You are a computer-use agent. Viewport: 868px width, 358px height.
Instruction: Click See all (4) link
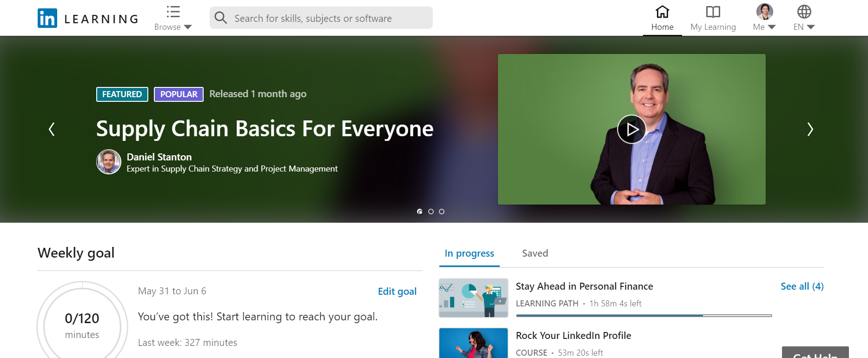(802, 286)
